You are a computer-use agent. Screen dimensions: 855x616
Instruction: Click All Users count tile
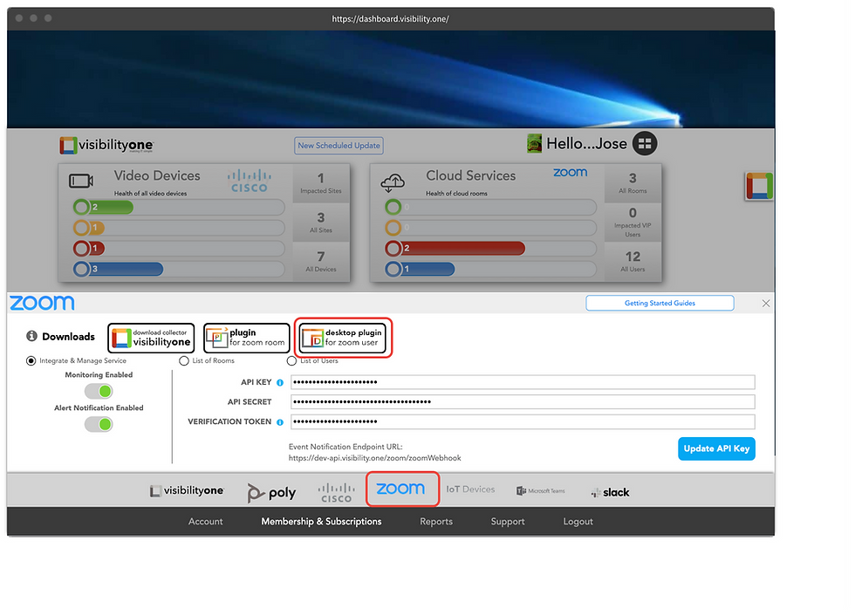click(x=633, y=262)
